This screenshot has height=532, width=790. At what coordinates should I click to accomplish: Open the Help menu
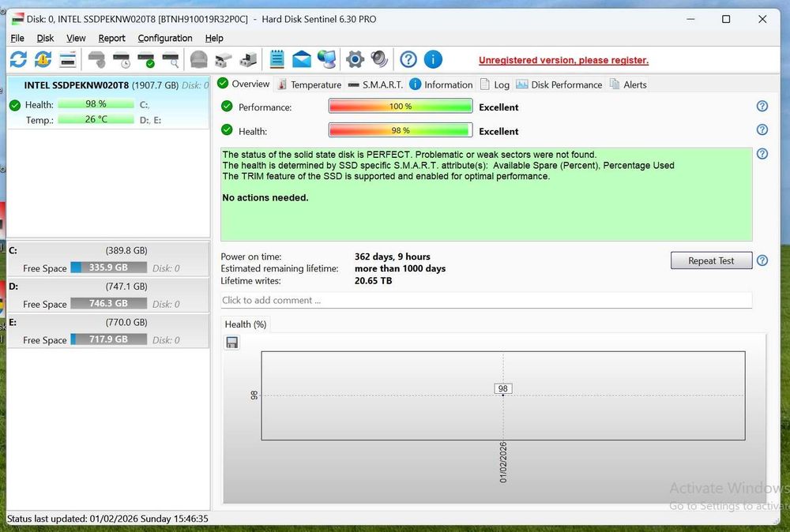[x=214, y=38]
